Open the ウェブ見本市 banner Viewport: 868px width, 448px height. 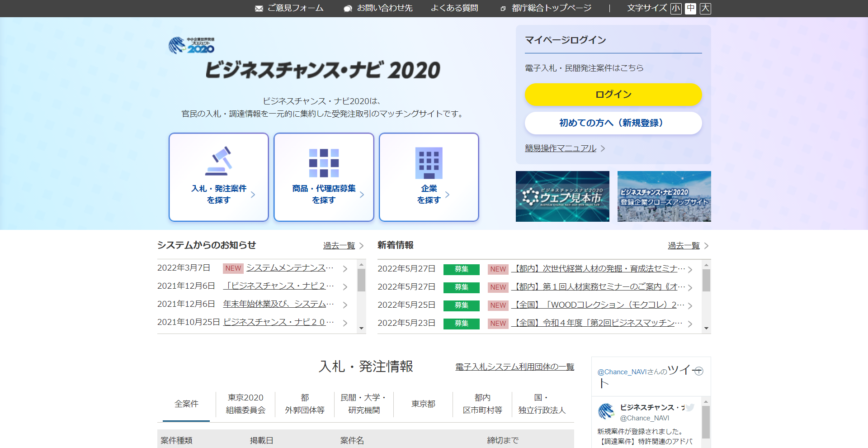(x=562, y=196)
